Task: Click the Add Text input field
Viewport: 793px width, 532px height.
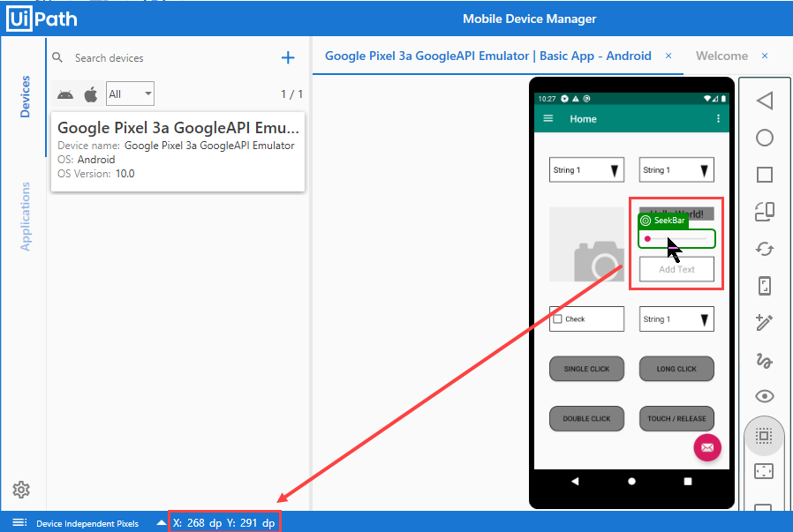Action: pyautogui.click(x=676, y=269)
